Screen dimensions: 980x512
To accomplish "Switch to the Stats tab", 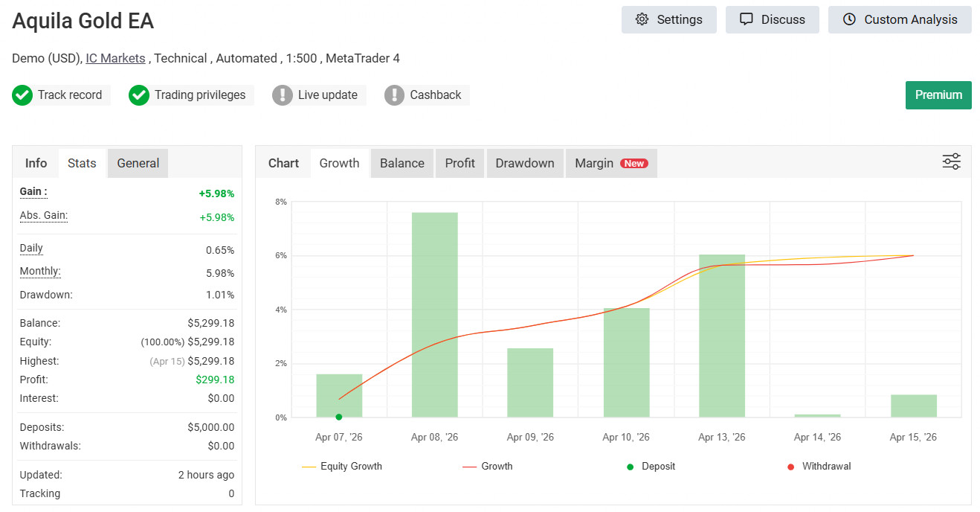I will [82, 163].
